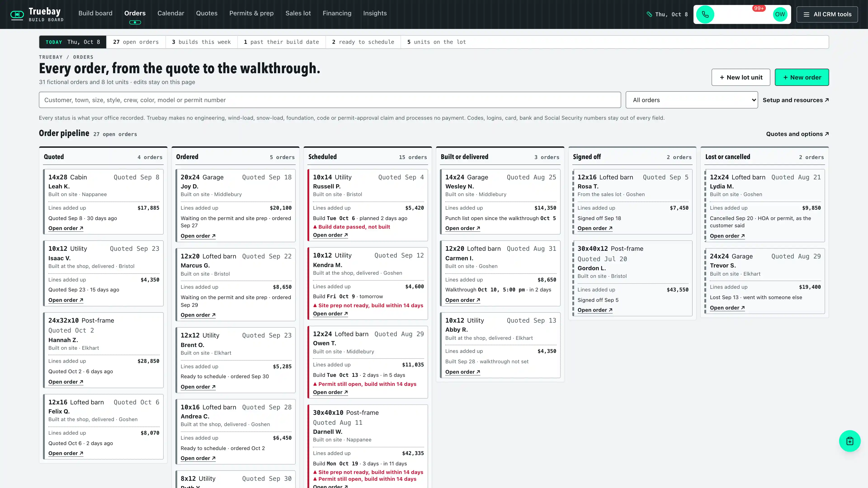Open Trevor S.'s order link
868x488 pixels.
(x=727, y=308)
